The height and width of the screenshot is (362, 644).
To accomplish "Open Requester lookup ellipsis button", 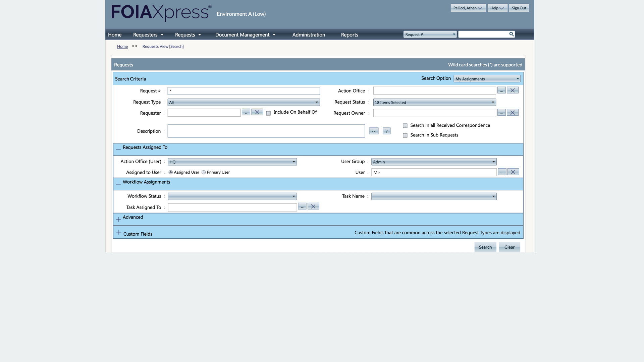I will (x=246, y=112).
